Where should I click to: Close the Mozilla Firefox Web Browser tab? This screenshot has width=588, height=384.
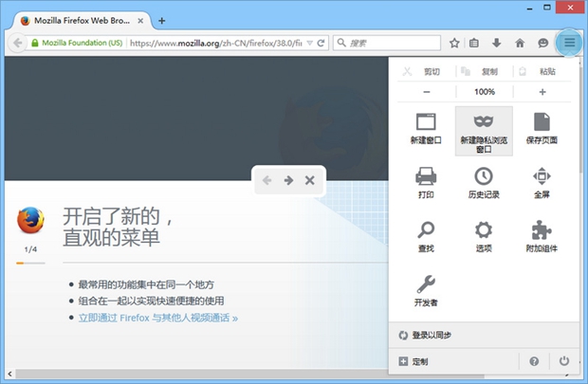(140, 21)
